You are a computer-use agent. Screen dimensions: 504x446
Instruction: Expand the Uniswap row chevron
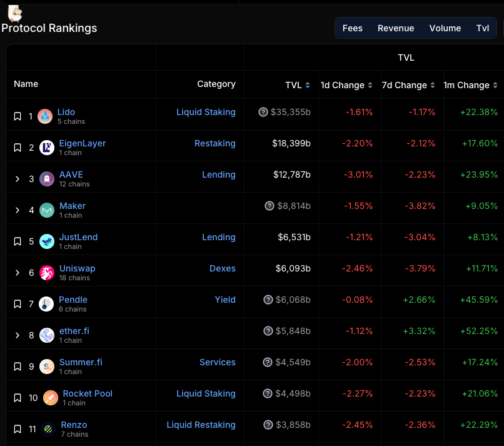[18, 273]
